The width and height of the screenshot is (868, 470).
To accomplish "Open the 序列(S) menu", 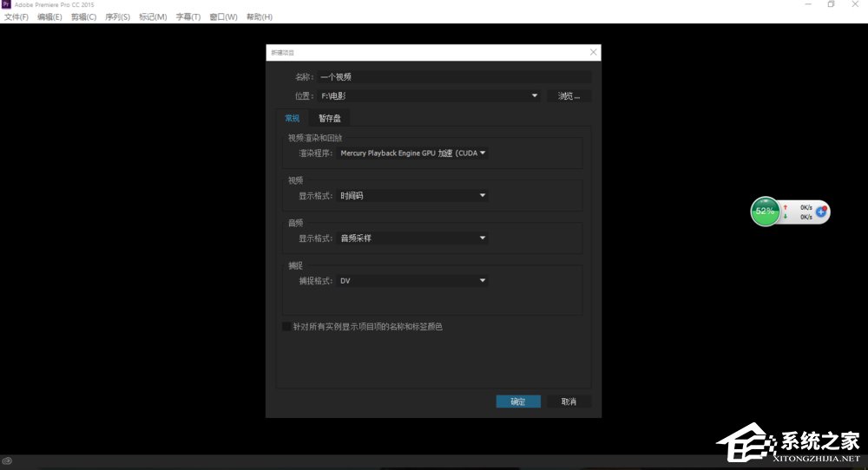I will 117,17.
